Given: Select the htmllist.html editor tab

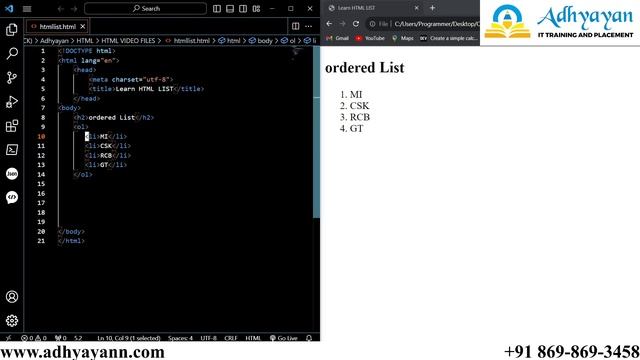Looking at the screenshot, I should coord(57,27).
